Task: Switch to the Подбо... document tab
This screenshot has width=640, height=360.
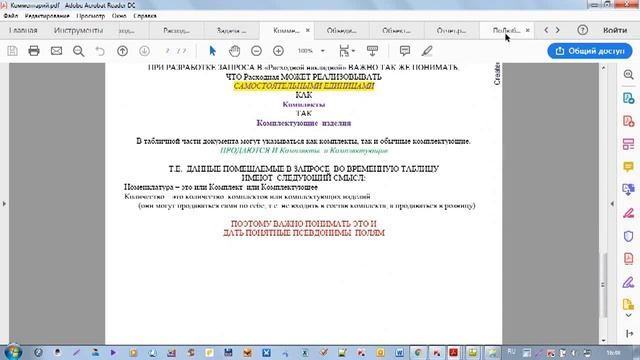Action: [506, 30]
